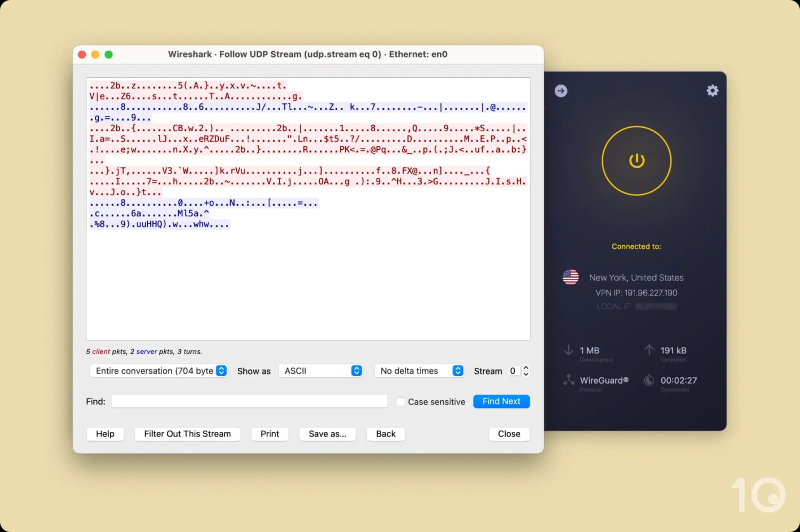Toggle the VPN power button
Image resolution: width=800 pixels, height=532 pixels.
tap(636, 160)
